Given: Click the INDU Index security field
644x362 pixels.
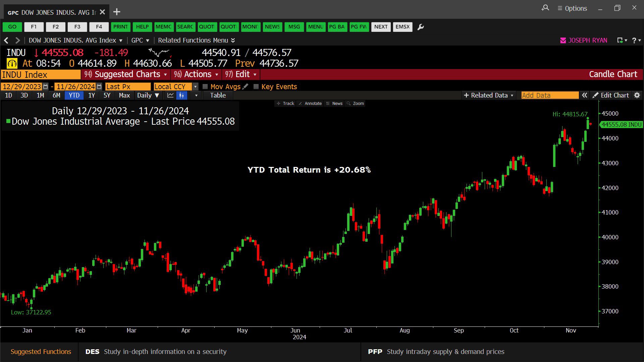Looking at the screenshot, I should (41, 74).
